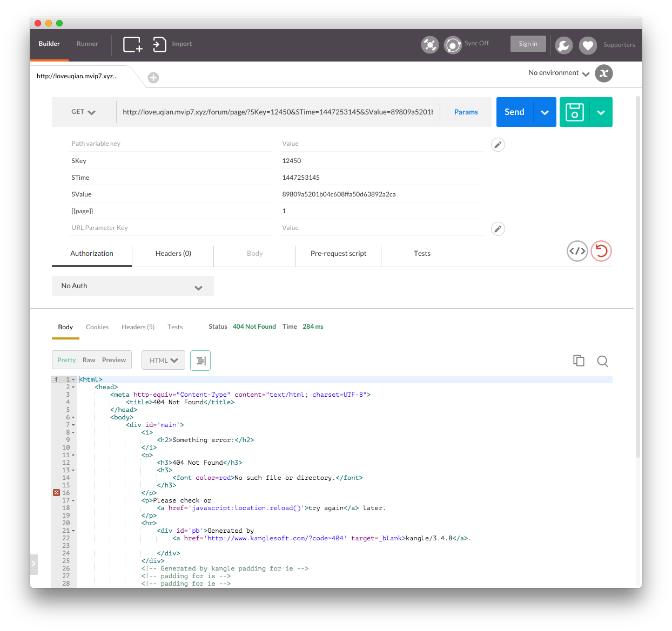Search the response with magnifier icon

click(603, 361)
